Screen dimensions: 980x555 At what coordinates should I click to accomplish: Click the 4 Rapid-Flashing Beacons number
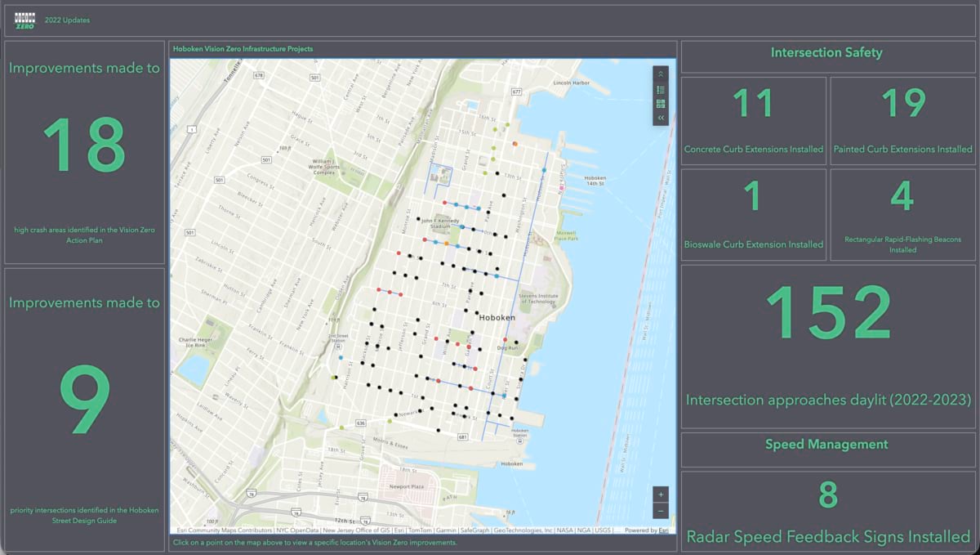(x=902, y=196)
